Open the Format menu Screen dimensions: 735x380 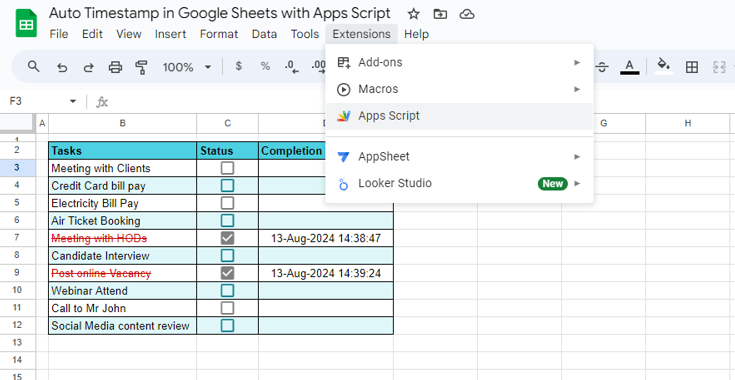click(x=219, y=34)
